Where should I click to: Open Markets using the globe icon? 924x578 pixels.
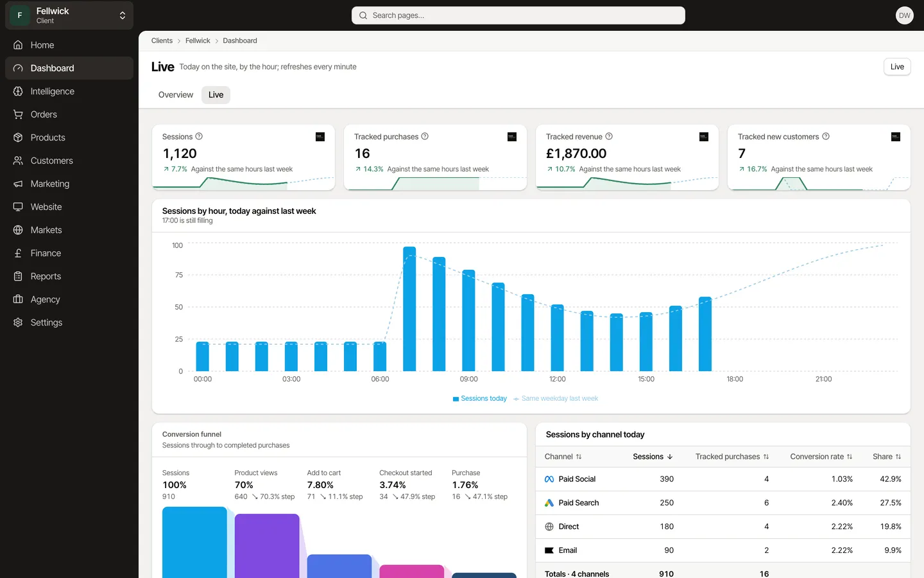click(18, 230)
